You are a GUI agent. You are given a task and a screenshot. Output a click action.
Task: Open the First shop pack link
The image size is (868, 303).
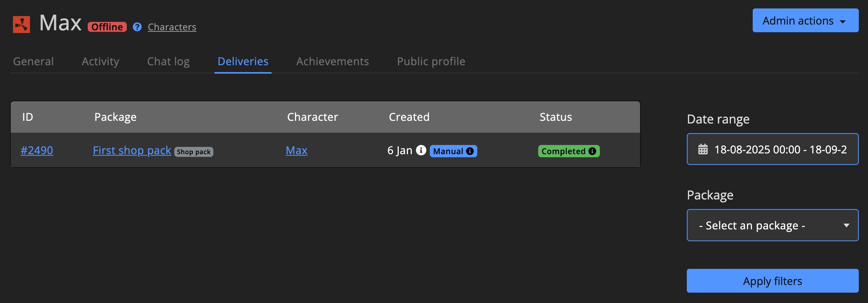pos(132,150)
